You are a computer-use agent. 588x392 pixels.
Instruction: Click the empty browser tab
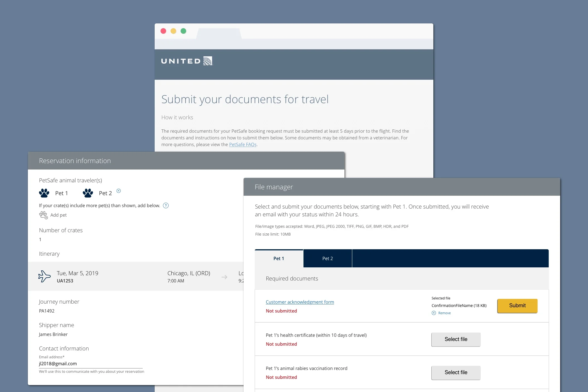[219, 34]
